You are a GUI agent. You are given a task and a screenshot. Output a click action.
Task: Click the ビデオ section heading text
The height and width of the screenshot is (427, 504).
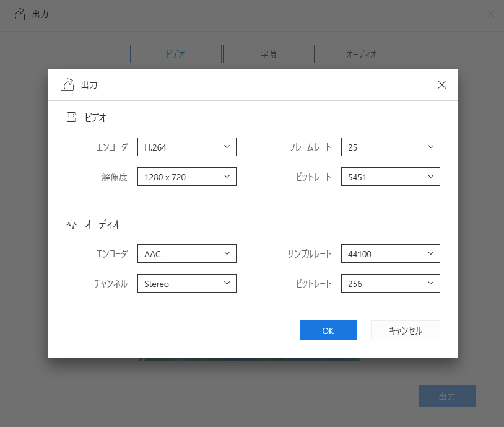coord(95,118)
